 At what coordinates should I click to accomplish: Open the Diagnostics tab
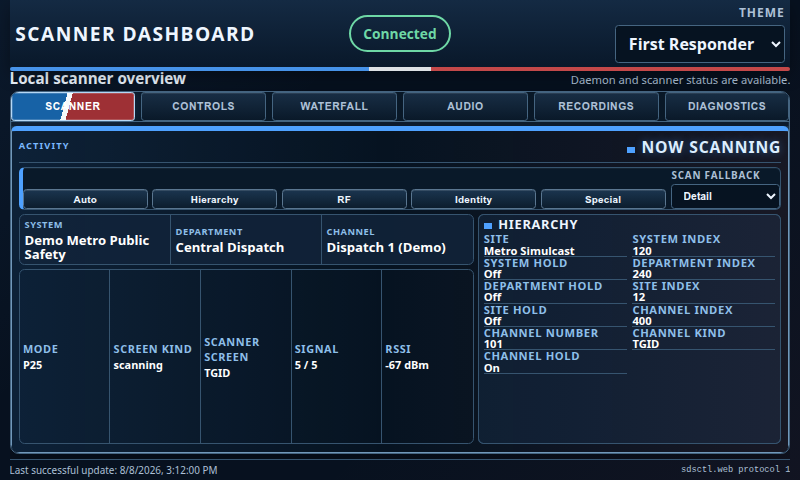point(727,106)
